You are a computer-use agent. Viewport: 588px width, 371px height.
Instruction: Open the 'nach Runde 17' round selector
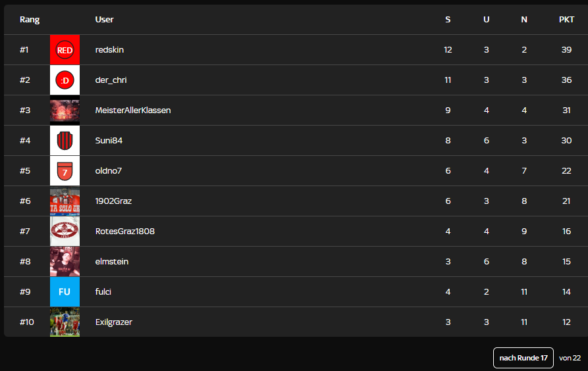(x=523, y=358)
